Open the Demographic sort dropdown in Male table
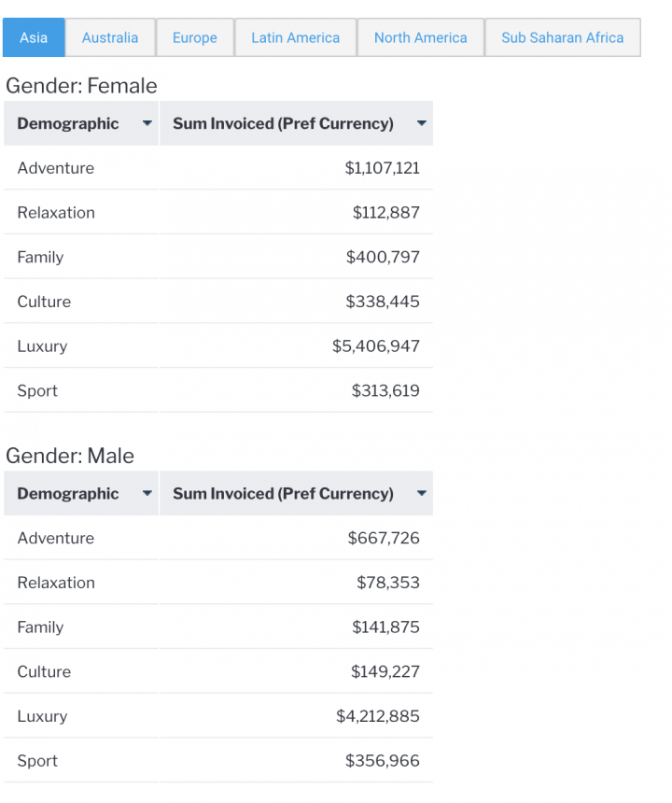Viewport: 672px width, 803px height. [147, 494]
